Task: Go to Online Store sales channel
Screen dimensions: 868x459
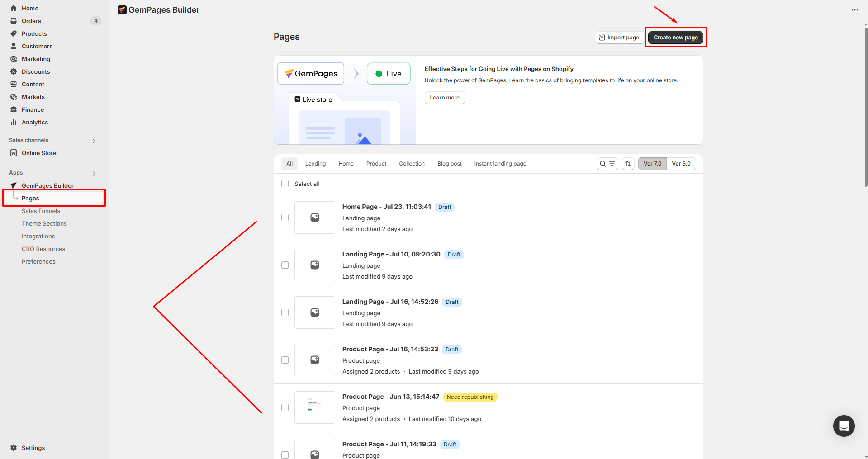Action: (39, 153)
